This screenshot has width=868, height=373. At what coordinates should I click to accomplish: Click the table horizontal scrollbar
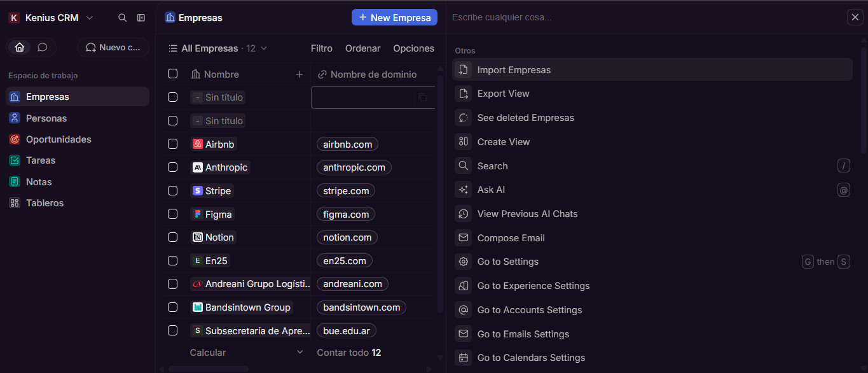(209, 369)
